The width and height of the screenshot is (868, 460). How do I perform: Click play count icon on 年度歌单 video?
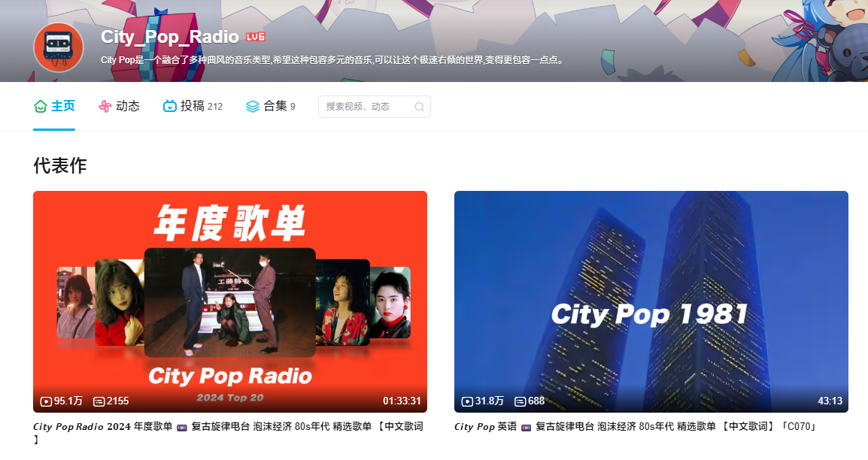pos(46,401)
